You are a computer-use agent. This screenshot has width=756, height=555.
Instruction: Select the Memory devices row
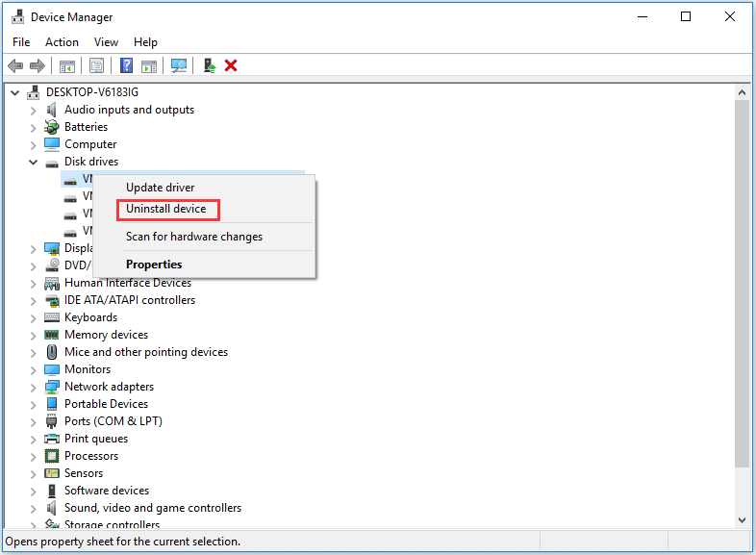click(106, 335)
